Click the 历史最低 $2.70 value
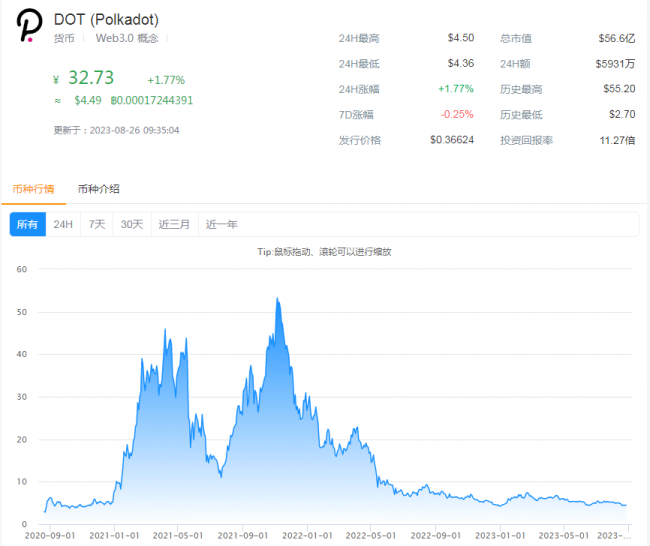The image size is (650, 546). 622,114
